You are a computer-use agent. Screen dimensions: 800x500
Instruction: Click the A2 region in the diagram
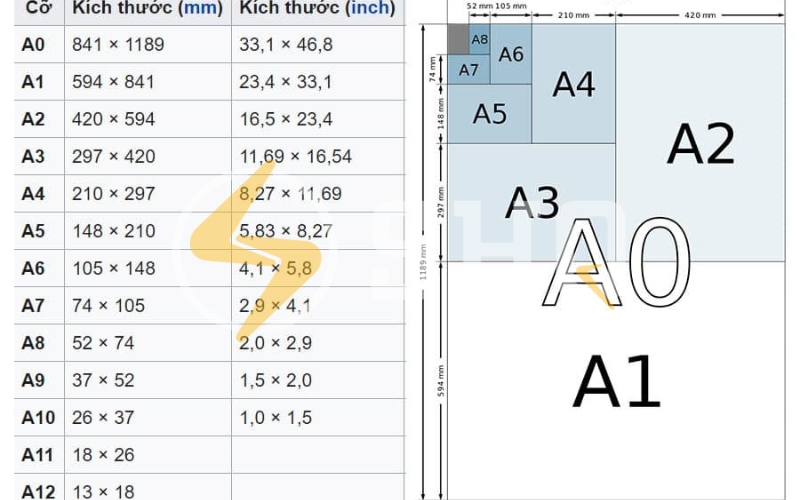pyautogui.click(x=700, y=142)
